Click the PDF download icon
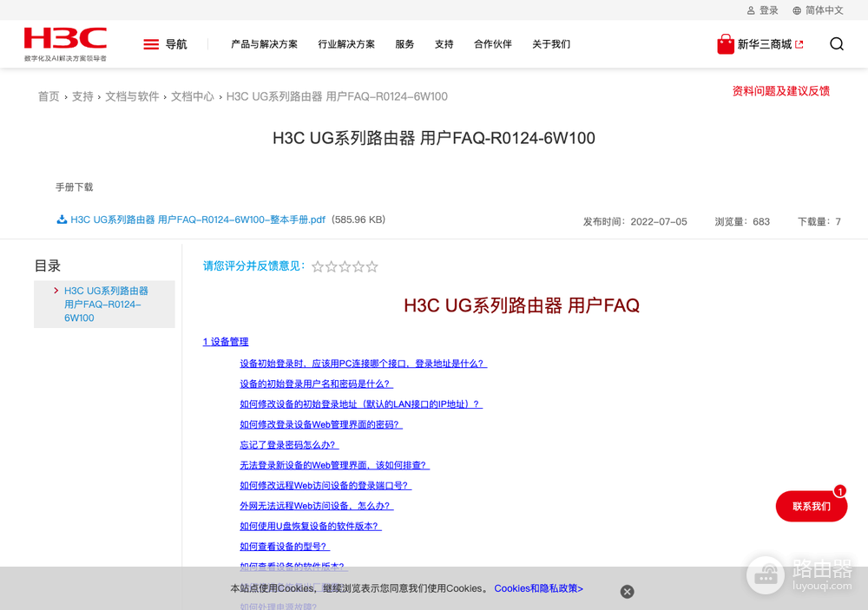This screenshot has width=868, height=610. (x=62, y=220)
